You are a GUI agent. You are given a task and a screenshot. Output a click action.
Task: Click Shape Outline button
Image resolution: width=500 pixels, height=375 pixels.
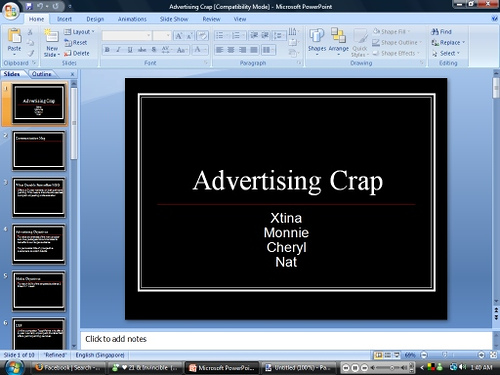pos(397,43)
